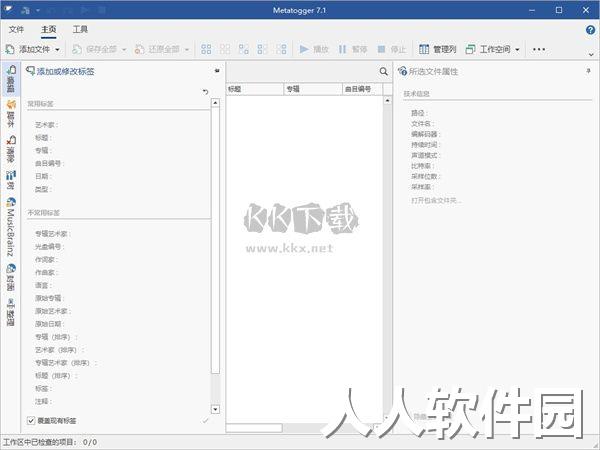The image size is (600, 450).
Task: Click the fifth grid selection icon
Action: pos(281,49)
